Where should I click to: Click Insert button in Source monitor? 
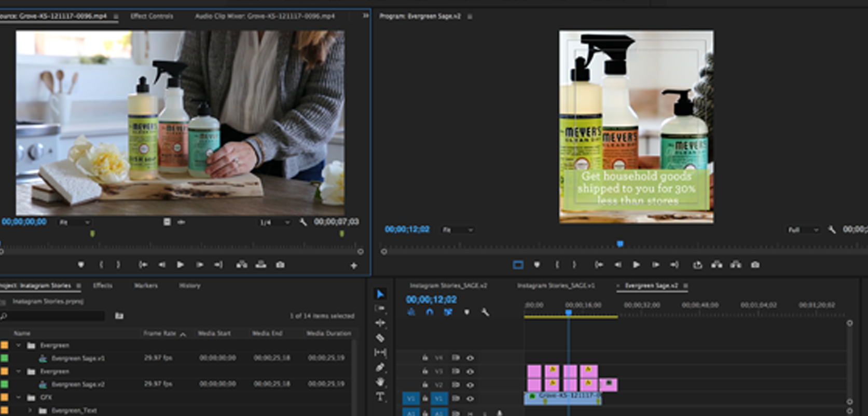[242, 265]
